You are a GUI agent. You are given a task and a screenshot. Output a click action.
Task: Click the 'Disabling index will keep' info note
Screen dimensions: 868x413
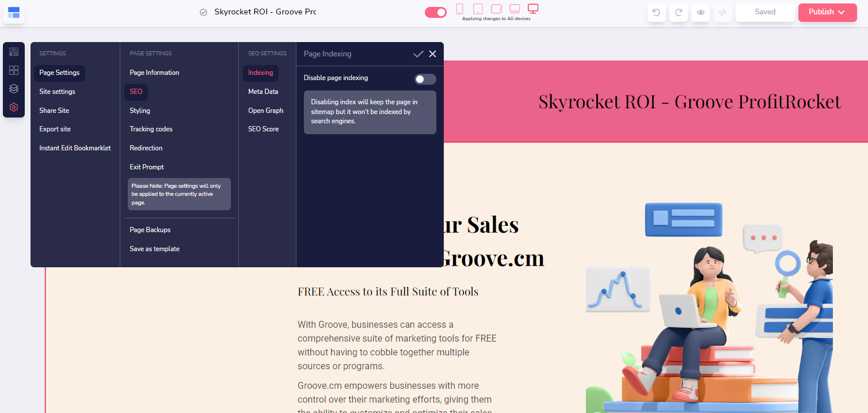point(370,112)
